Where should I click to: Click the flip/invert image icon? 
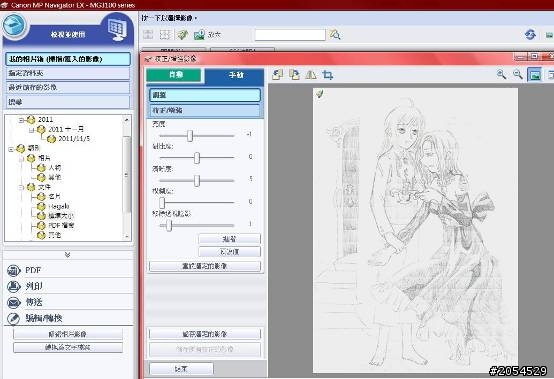[x=311, y=75]
